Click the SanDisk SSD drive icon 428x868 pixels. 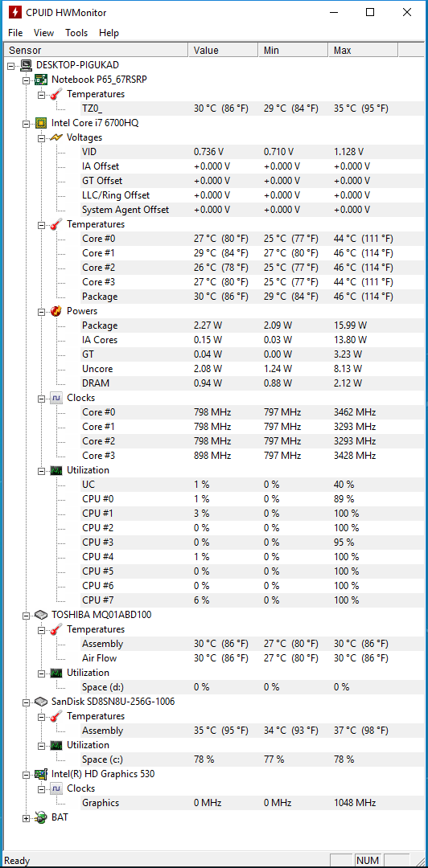[x=41, y=702]
